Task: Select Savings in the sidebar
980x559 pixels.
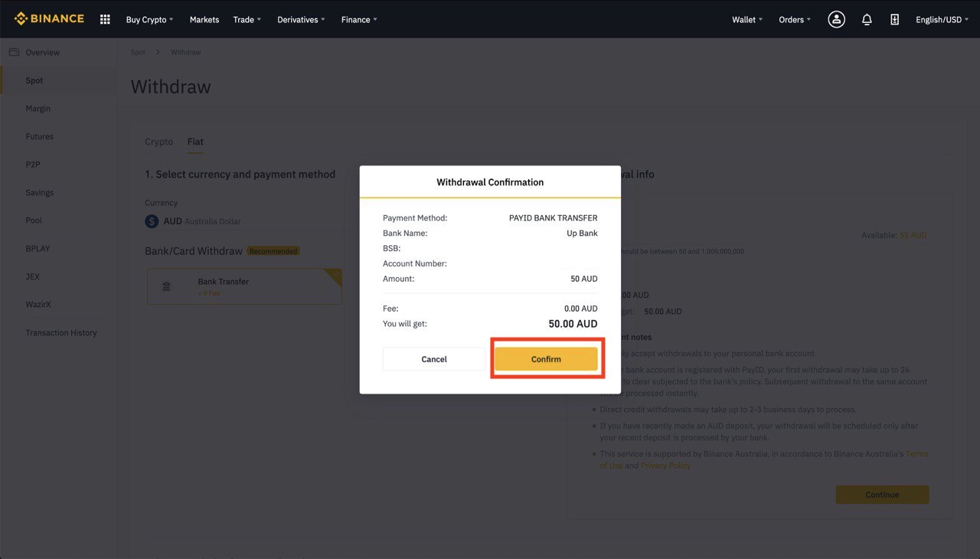Action: click(x=40, y=192)
